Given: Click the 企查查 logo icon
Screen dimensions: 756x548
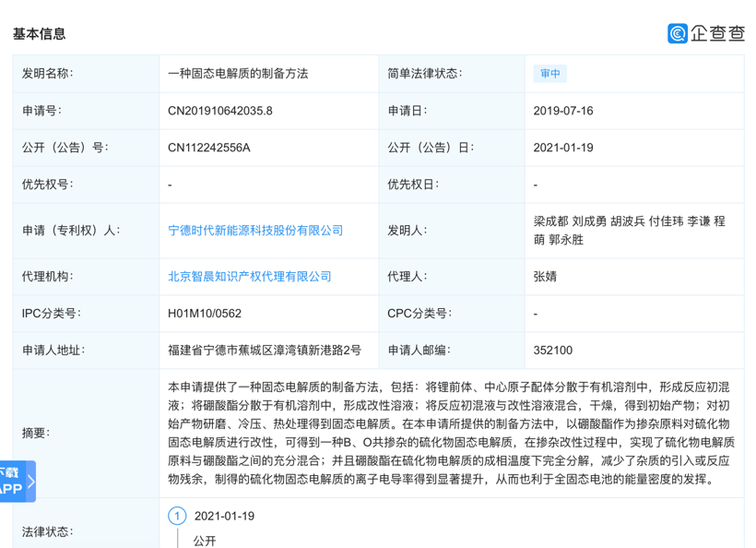Looking at the screenshot, I should (678, 33).
